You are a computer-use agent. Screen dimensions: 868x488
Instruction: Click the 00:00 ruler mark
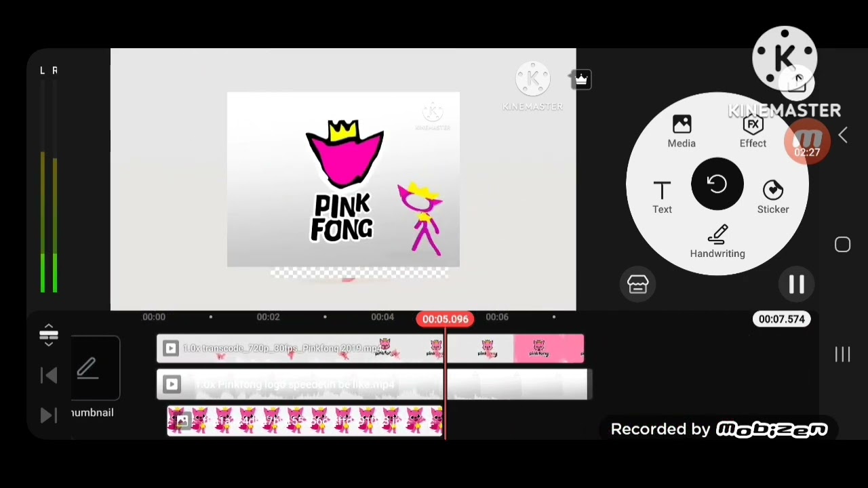[153, 317]
